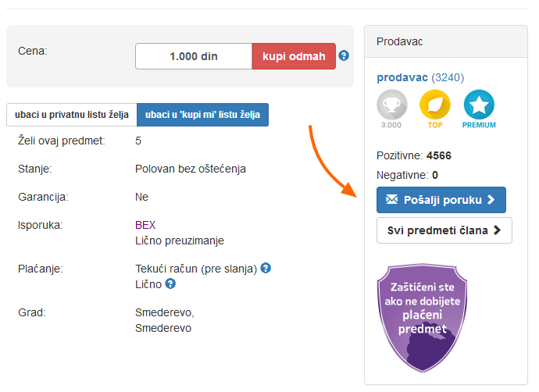Click the envelope icon in Pošalji poruku
The image size is (539, 392).
[x=392, y=199]
